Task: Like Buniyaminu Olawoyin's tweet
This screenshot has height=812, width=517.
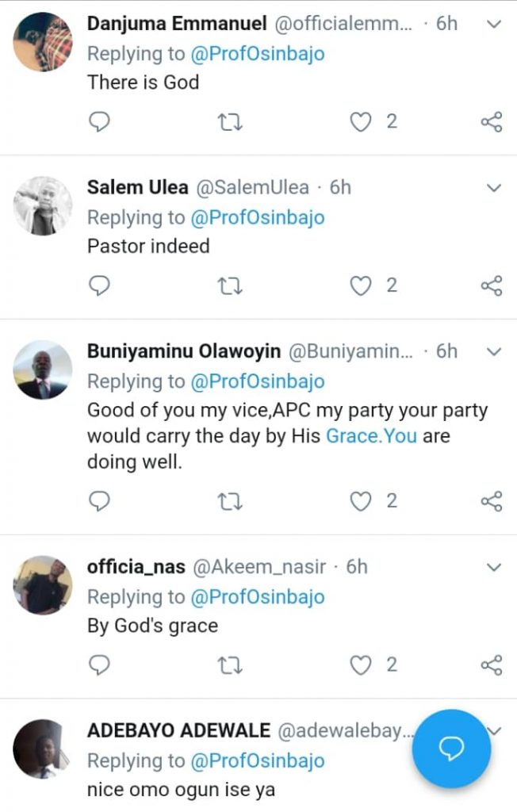Action: (x=362, y=501)
